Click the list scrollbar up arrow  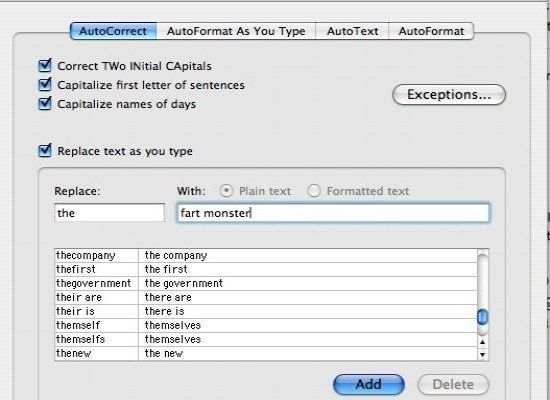[483, 342]
